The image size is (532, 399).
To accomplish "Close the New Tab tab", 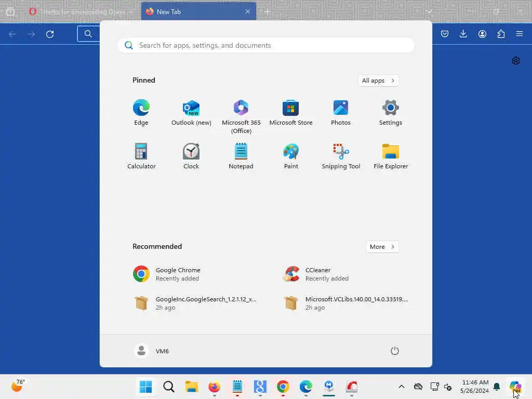I will 248,11.
